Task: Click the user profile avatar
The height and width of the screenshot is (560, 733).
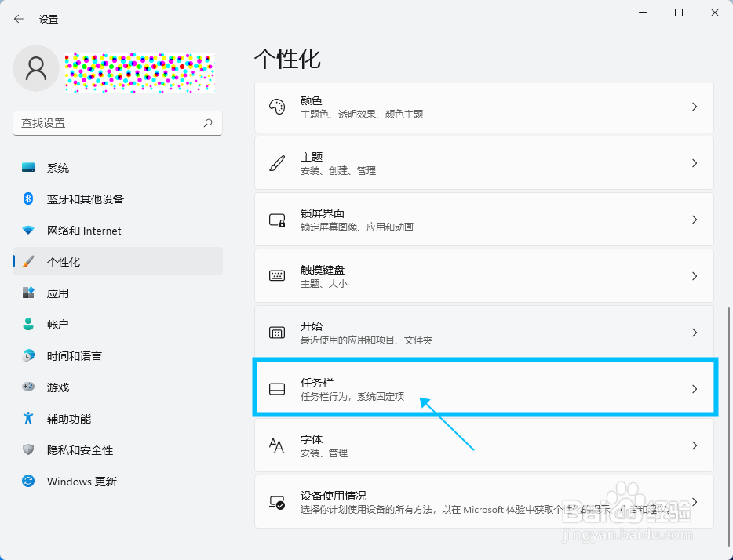Action: click(35, 68)
